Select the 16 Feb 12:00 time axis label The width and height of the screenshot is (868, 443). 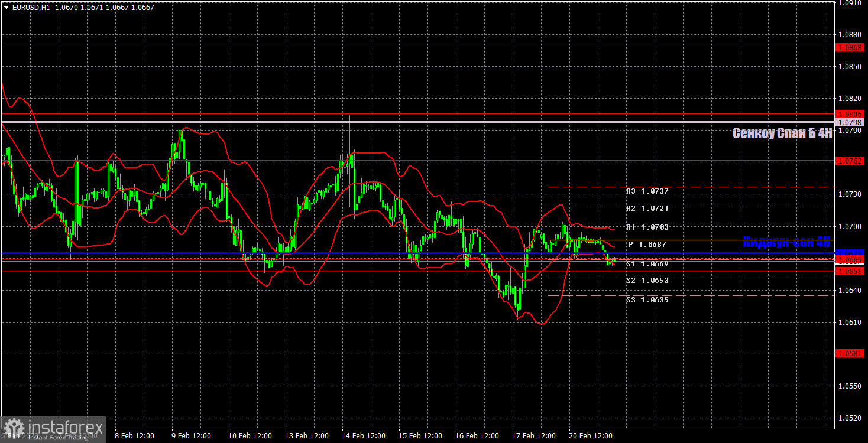(477, 436)
